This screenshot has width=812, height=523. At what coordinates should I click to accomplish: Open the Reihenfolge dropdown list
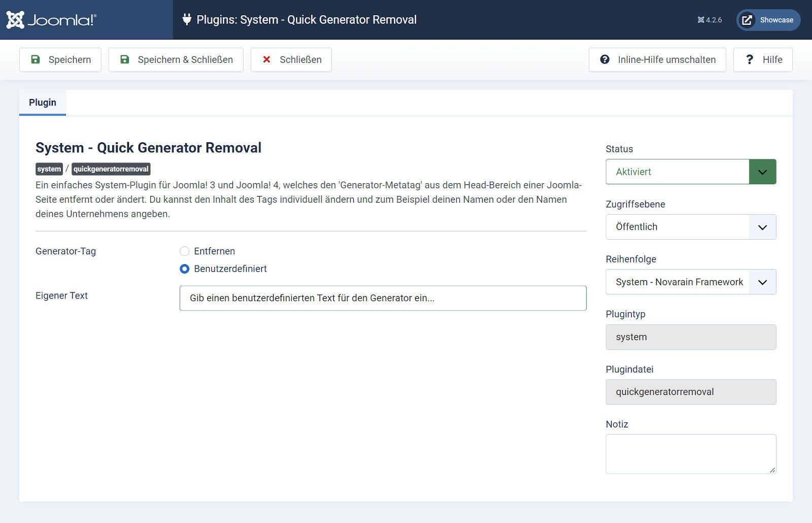pos(690,282)
